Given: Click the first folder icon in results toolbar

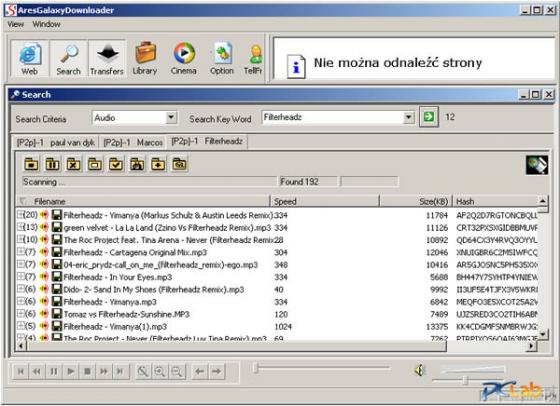Looking at the screenshot, I should click(x=31, y=164).
